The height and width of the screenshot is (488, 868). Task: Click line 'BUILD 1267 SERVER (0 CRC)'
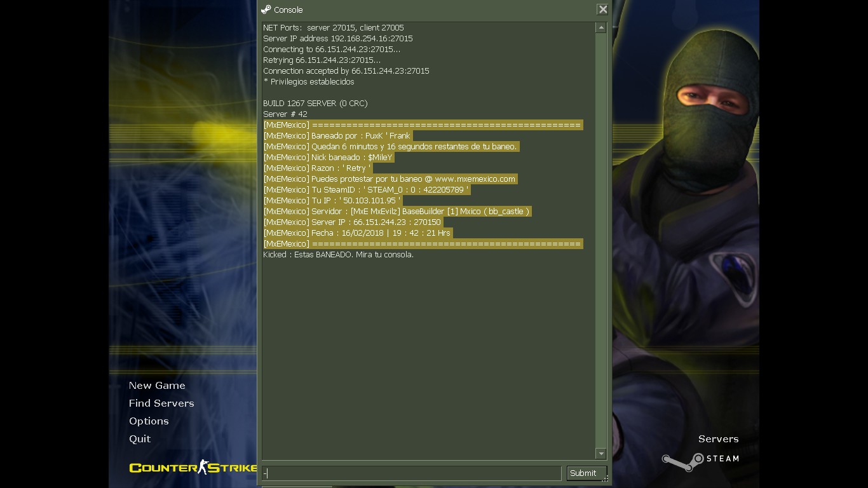[x=315, y=104]
